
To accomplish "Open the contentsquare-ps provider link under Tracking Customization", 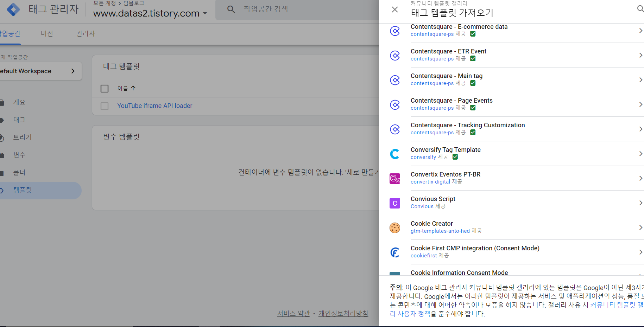I will click(x=432, y=133).
